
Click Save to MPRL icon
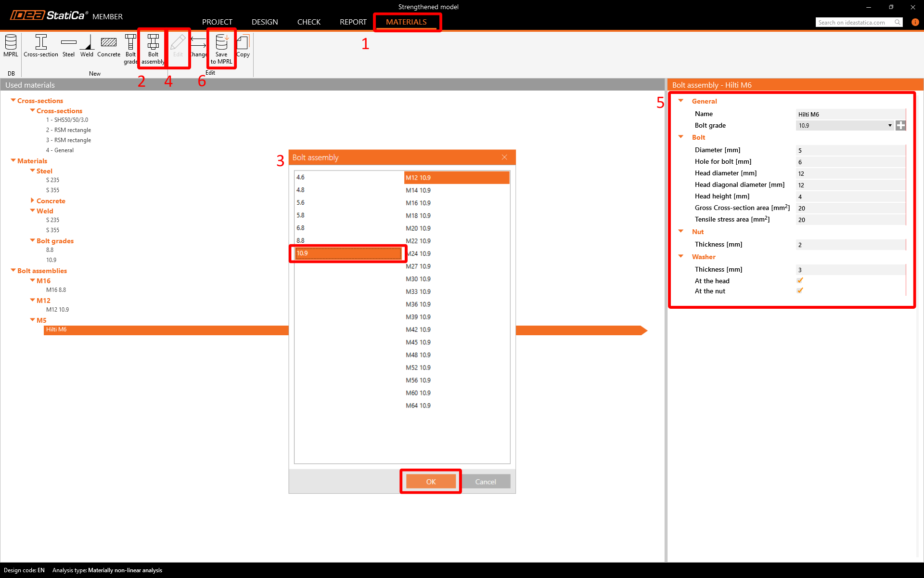(221, 48)
